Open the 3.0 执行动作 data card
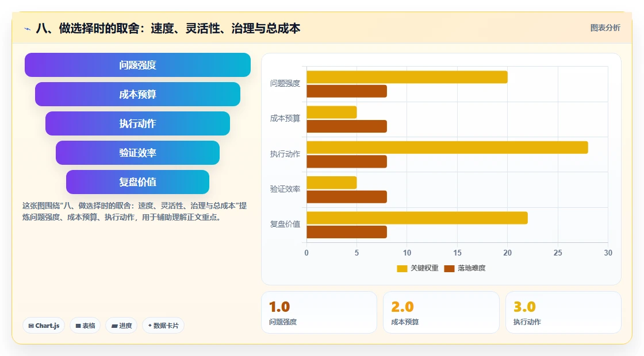 [x=563, y=312]
